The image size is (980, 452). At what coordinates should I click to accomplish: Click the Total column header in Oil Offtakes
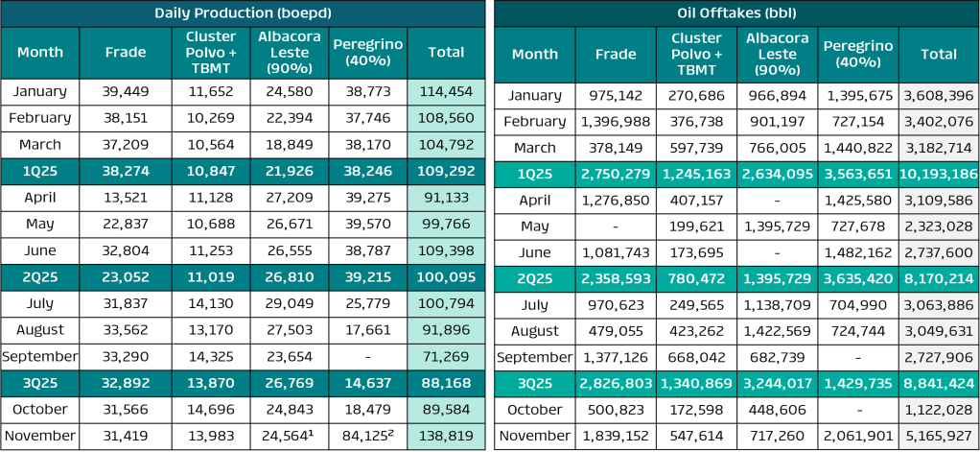[939, 54]
